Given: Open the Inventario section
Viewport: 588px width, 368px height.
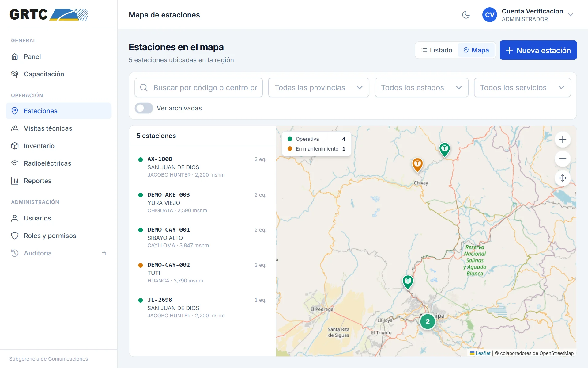Looking at the screenshot, I should click(58, 146).
